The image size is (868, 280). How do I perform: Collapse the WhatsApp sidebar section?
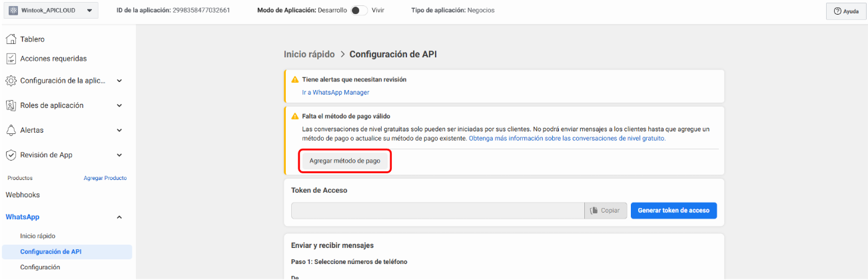[119, 217]
